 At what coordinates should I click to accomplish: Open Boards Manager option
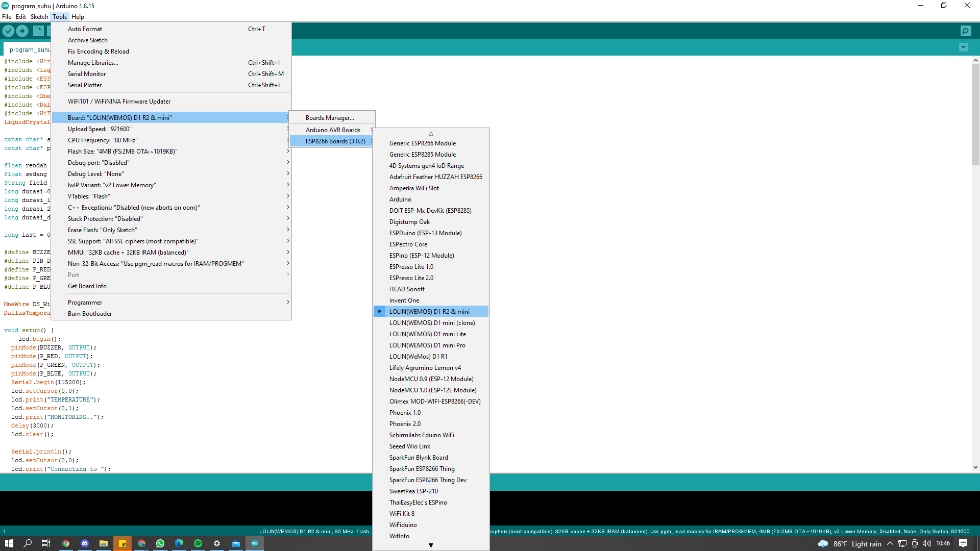[329, 117]
